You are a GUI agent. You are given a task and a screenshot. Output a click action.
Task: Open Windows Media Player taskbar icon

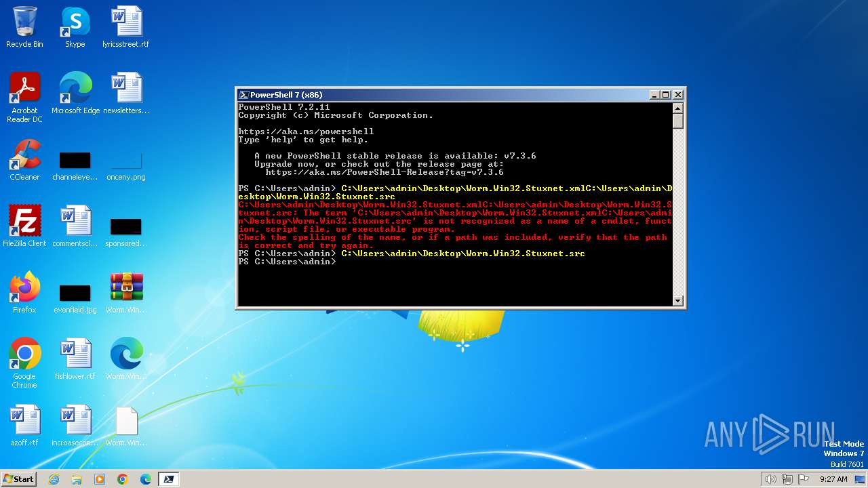100,479
